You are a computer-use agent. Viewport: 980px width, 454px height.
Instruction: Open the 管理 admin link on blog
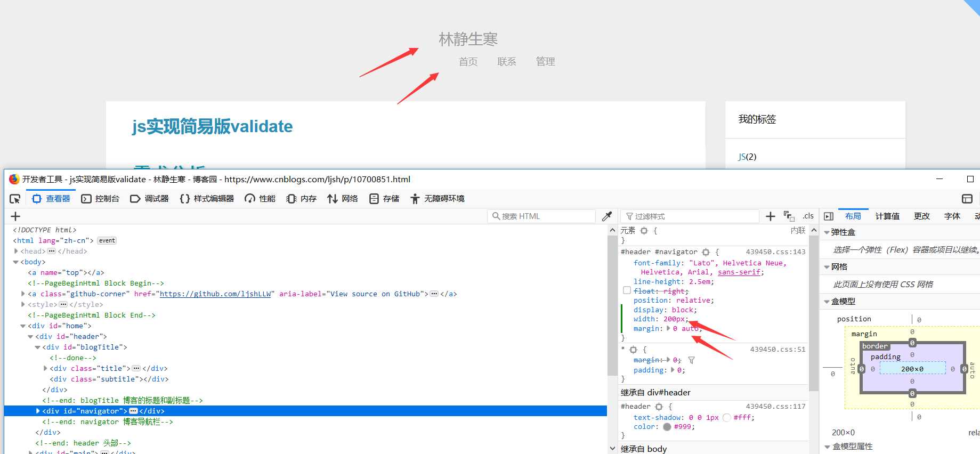[x=545, y=62]
